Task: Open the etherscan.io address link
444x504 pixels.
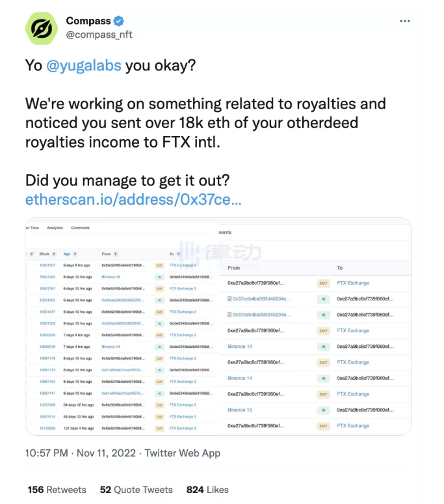Action: tap(133, 200)
